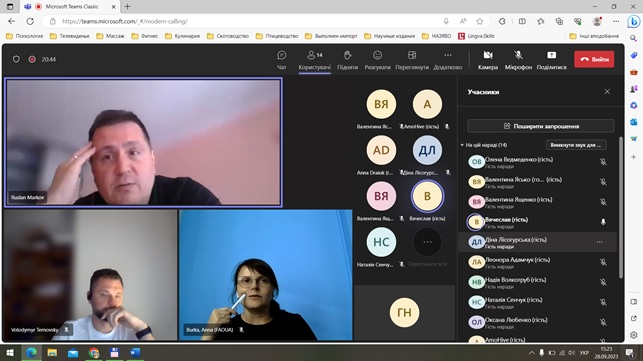Select Ruslan Markov's video tile

[x=143, y=142]
